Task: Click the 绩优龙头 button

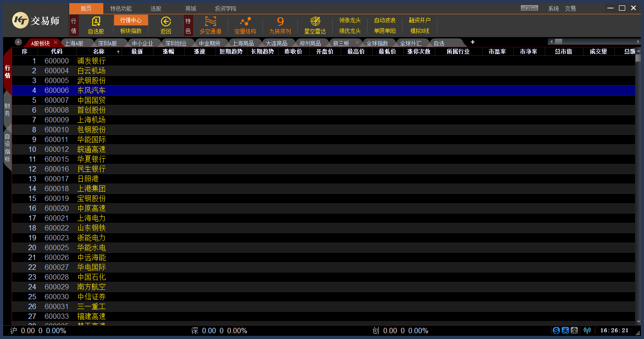Action: [x=350, y=31]
